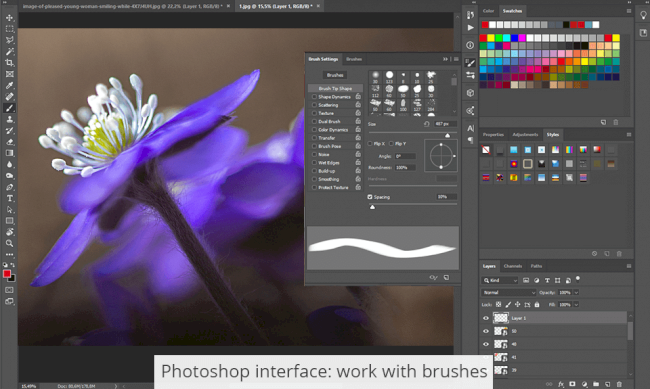Select the Move tool

pyautogui.click(x=9, y=18)
